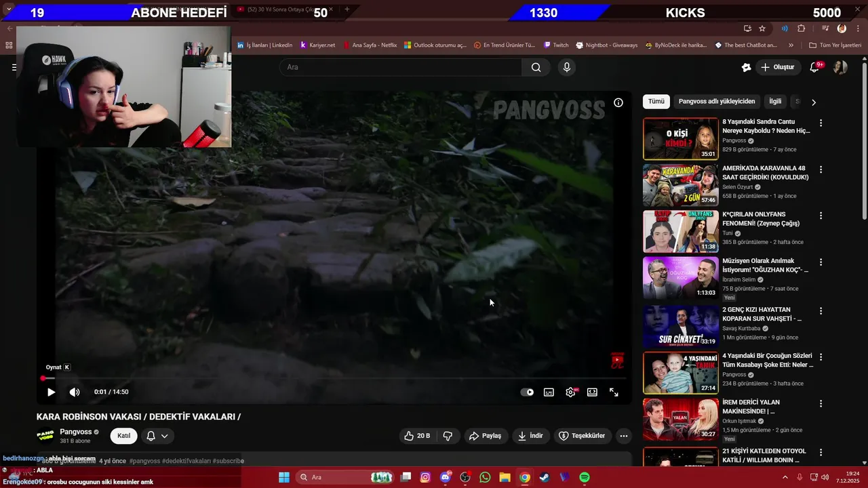The height and width of the screenshot is (488, 868).
Task: Click the Paylaş share button
Action: coord(486,436)
